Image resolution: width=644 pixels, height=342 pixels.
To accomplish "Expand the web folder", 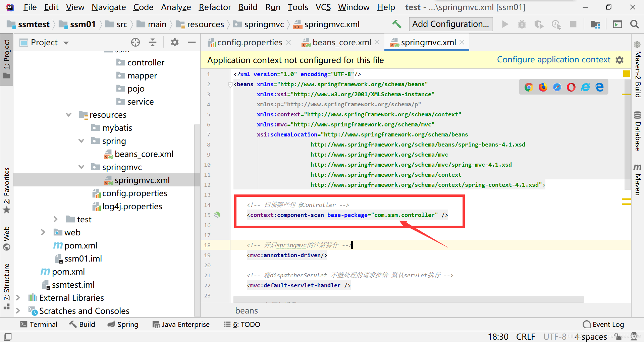I will click(x=43, y=232).
